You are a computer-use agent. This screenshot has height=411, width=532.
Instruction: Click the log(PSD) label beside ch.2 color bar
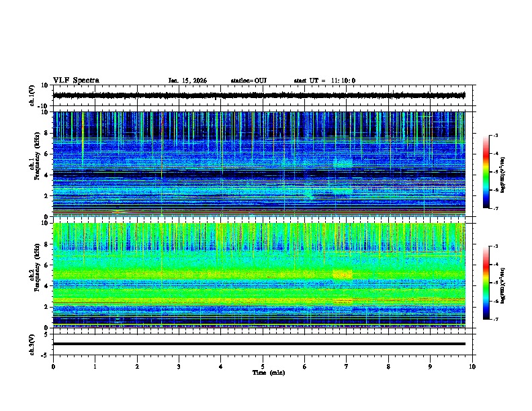tap(503, 285)
